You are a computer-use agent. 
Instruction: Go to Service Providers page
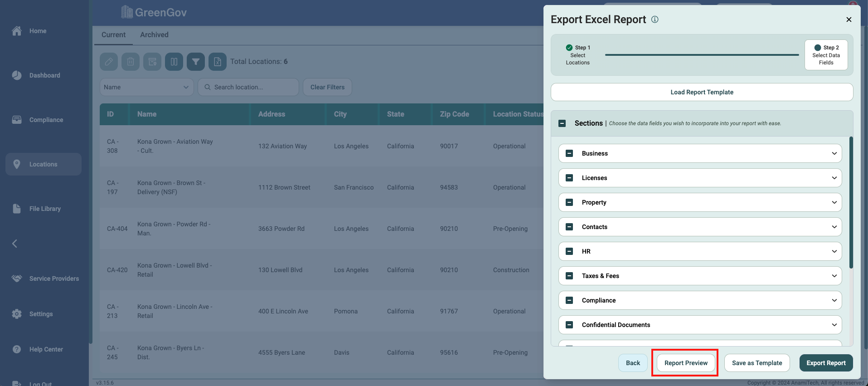[x=53, y=279]
